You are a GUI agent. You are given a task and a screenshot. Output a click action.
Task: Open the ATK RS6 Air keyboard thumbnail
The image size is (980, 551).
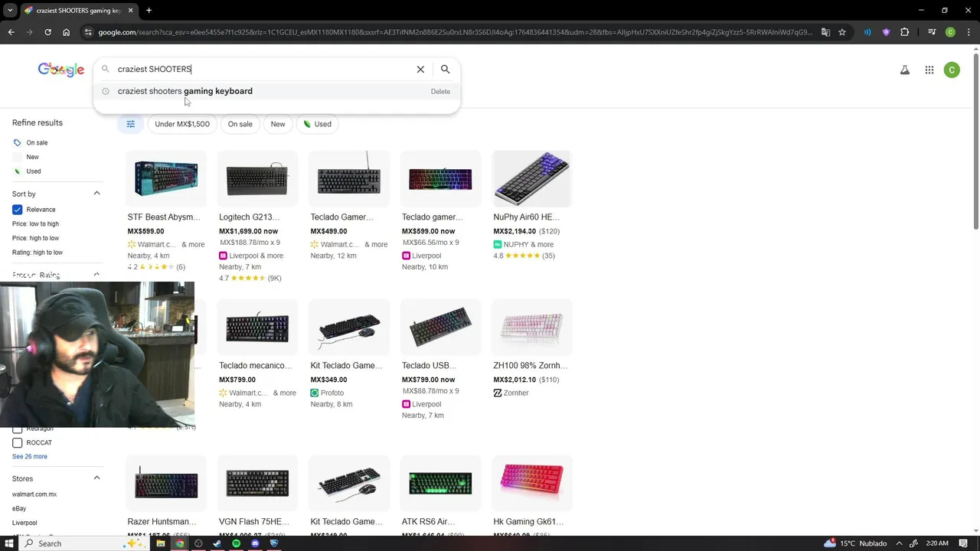click(440, 482)
